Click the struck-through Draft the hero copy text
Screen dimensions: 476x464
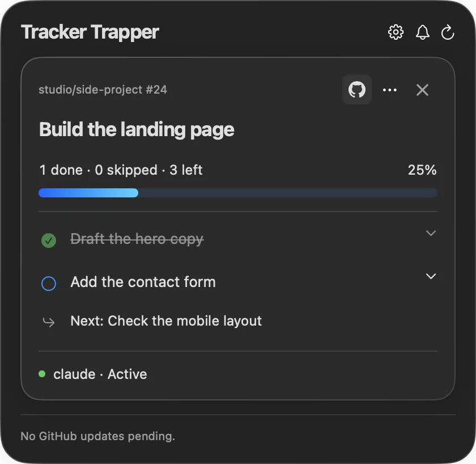pos(137,239)
